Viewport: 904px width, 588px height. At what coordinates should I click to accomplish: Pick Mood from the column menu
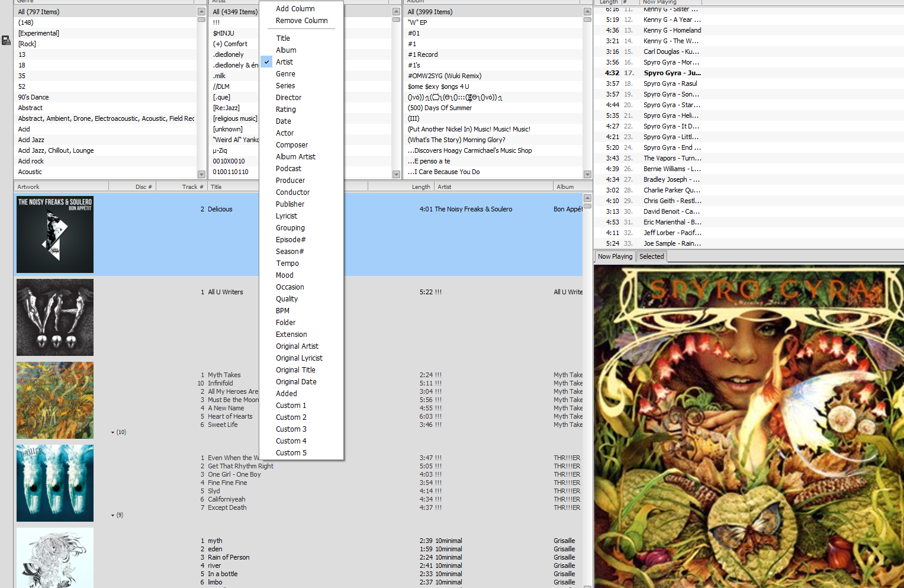click(x=301, y=275)
